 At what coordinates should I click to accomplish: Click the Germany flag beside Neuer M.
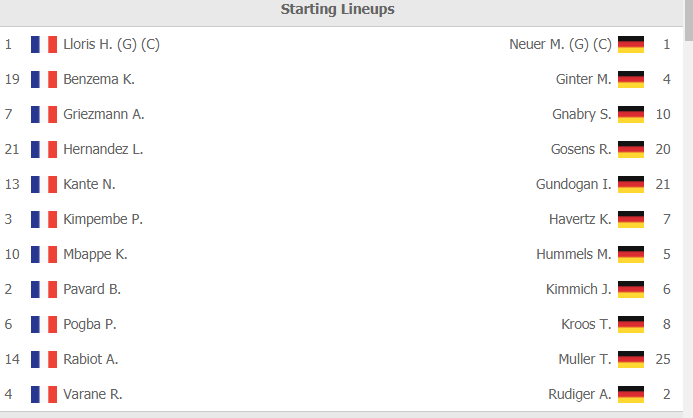631,44
